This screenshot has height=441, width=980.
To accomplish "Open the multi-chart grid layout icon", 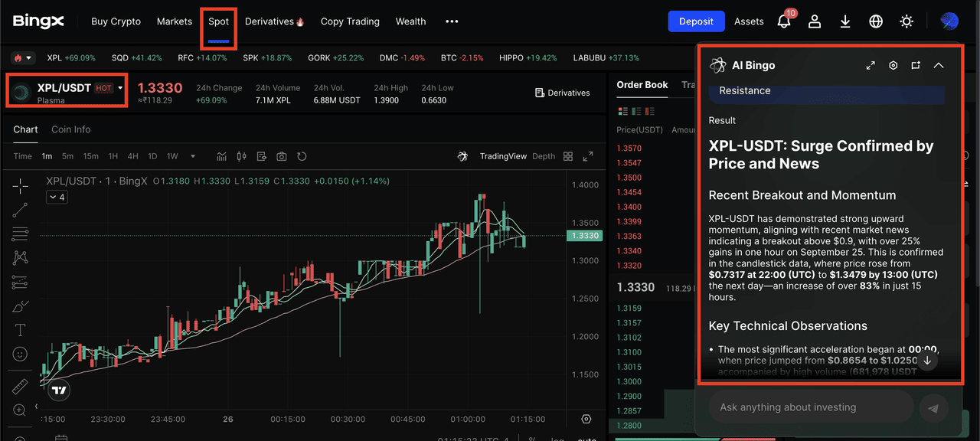I will pyautogui.click(x=568, y=156).
